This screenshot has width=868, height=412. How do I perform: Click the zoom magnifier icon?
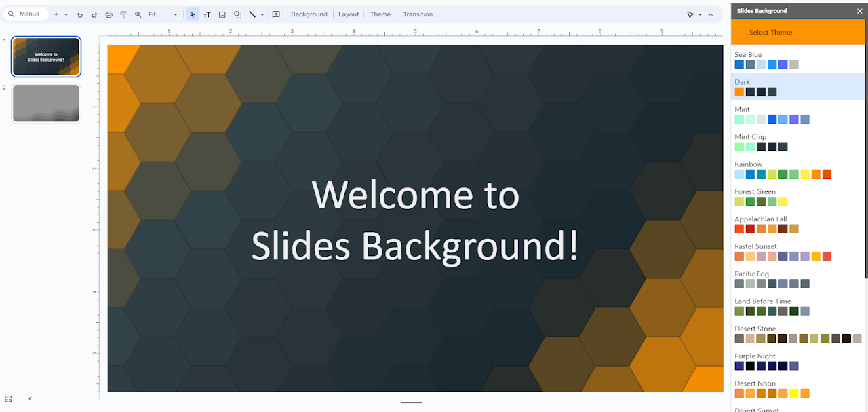point(138,14)
